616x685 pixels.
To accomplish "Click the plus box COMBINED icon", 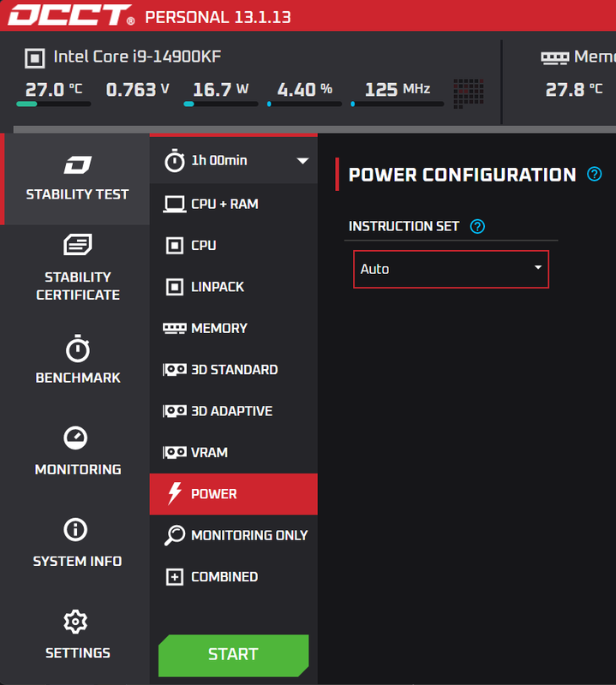I will coord(175,577).
